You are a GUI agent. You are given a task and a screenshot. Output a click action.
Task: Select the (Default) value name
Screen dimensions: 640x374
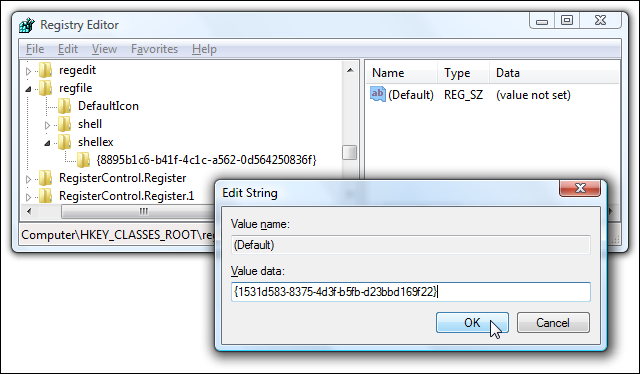click(411, 95)
